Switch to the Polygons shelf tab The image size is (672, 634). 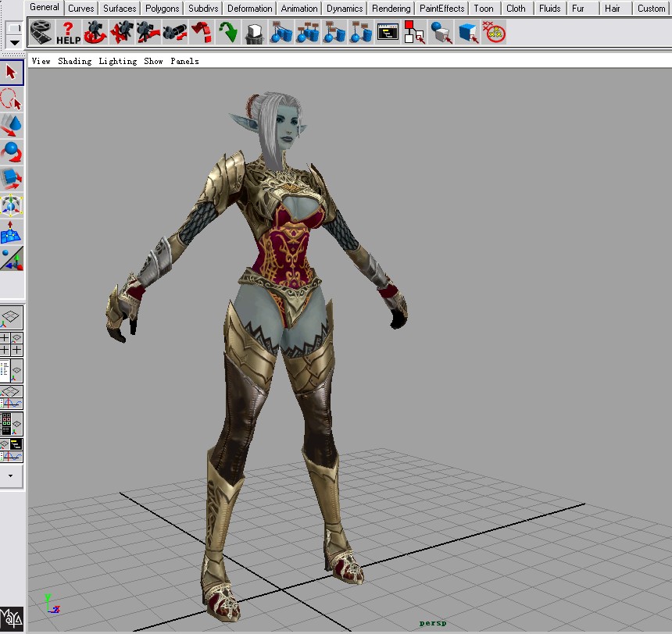162,8
